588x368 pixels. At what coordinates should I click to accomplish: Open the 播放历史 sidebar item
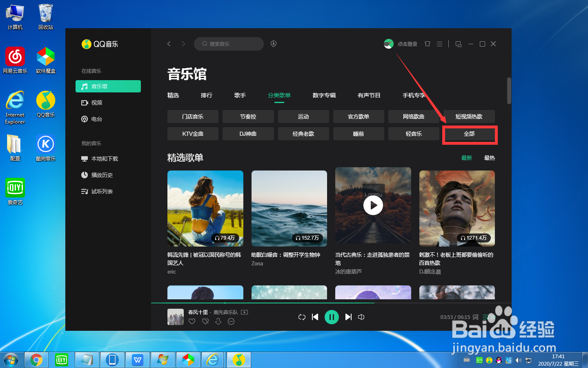coord(102,175)
